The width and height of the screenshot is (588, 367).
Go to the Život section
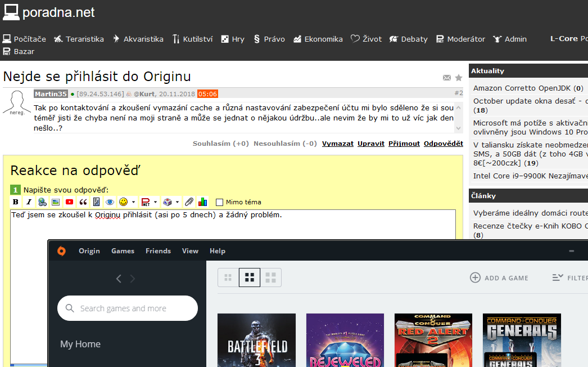coord(367,39)
